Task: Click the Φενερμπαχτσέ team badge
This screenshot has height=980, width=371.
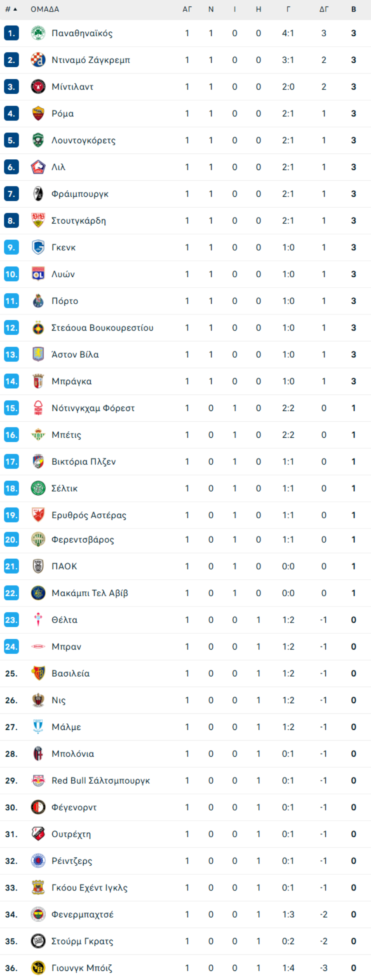Action: 38,914
